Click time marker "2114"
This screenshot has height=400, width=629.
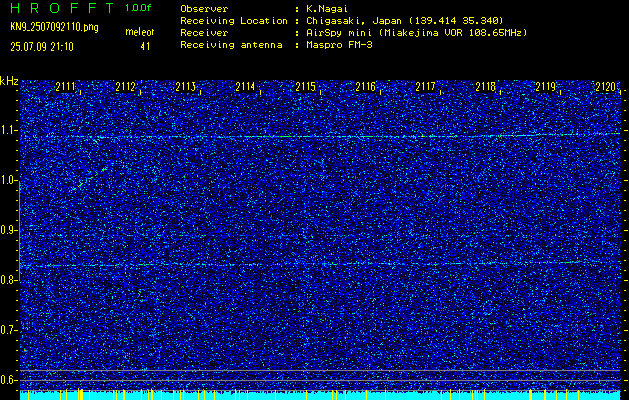point(245,87)
